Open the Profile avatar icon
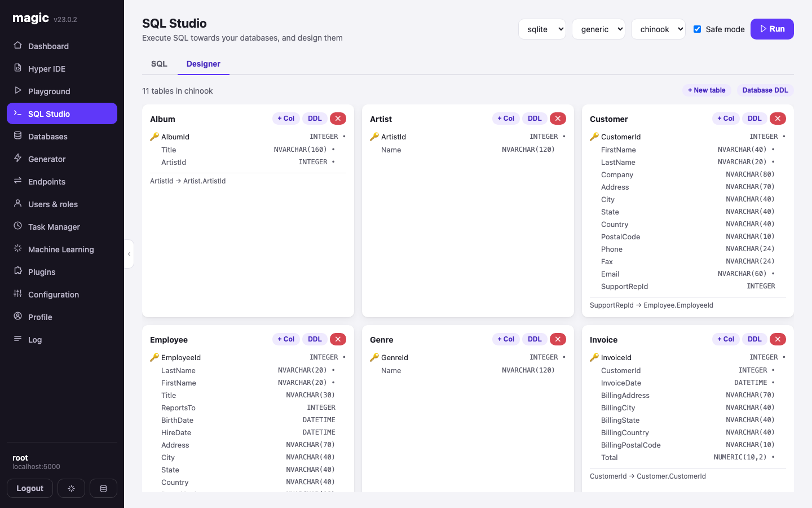 (x=17, y=316)
